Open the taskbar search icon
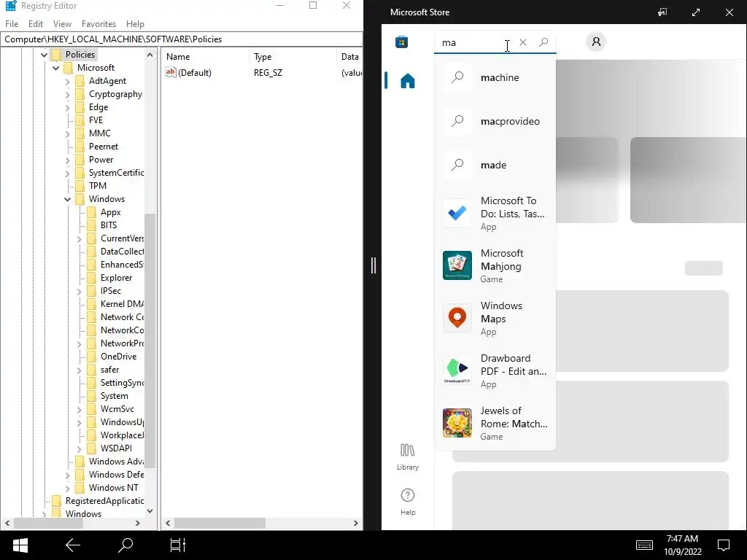 coord(125,545)
